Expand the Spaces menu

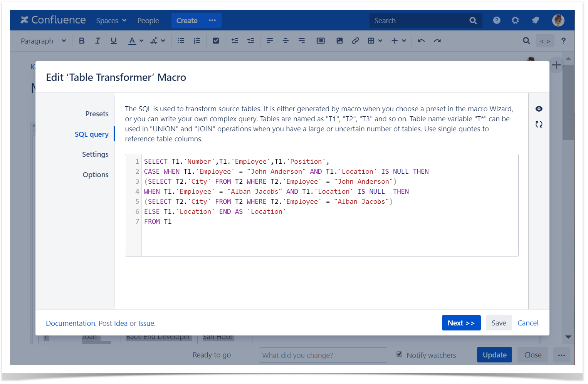tap(111, 21)
